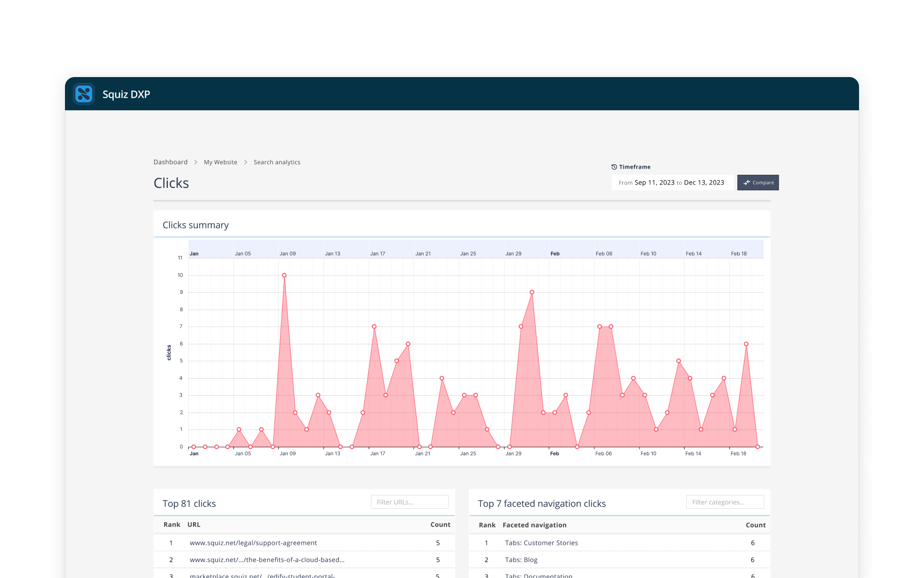
Task: Open the timeframe date range picker
Action: tap(672, 183)
